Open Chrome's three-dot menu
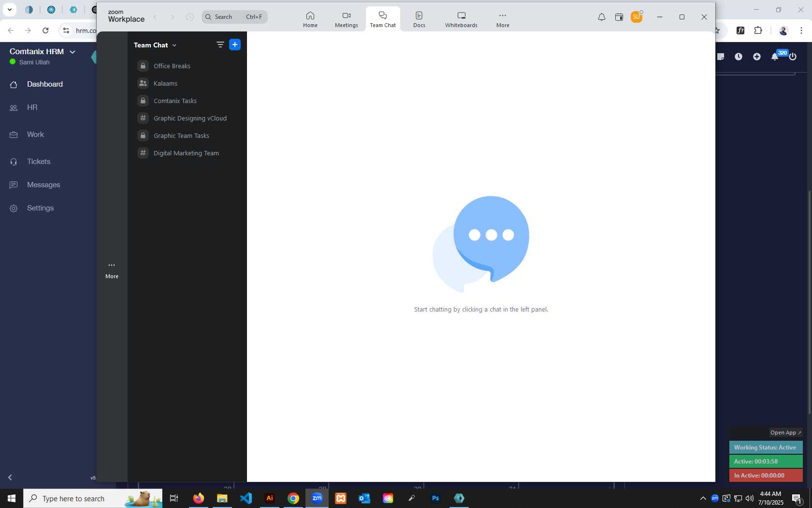The width and height of the screenshot is (812, 508). coord(801,30)
